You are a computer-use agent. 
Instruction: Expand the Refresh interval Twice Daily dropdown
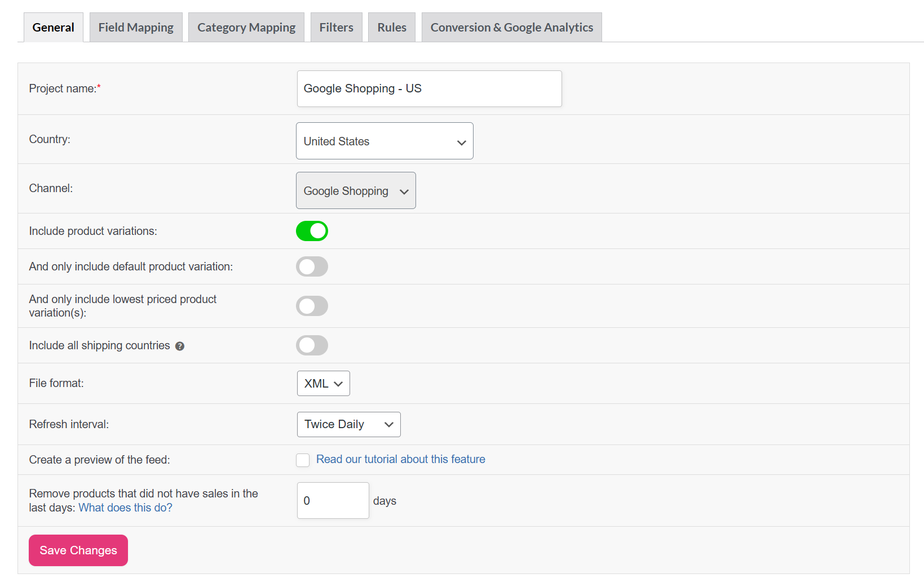(348, 424)
